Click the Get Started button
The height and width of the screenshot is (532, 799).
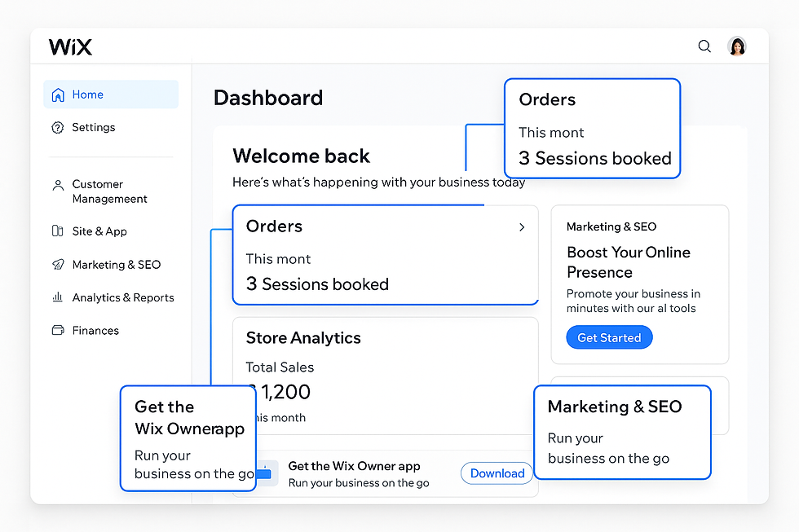[x=609, y=336]
